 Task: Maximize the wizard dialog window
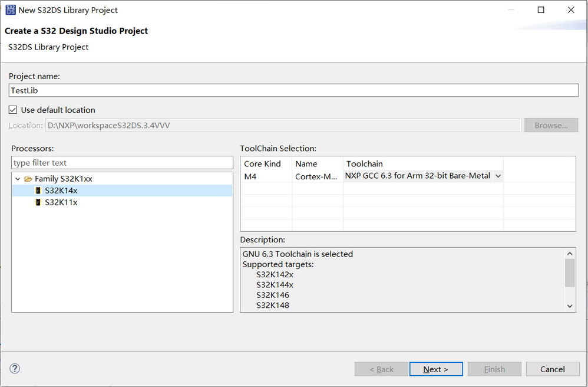pos(541,10)
